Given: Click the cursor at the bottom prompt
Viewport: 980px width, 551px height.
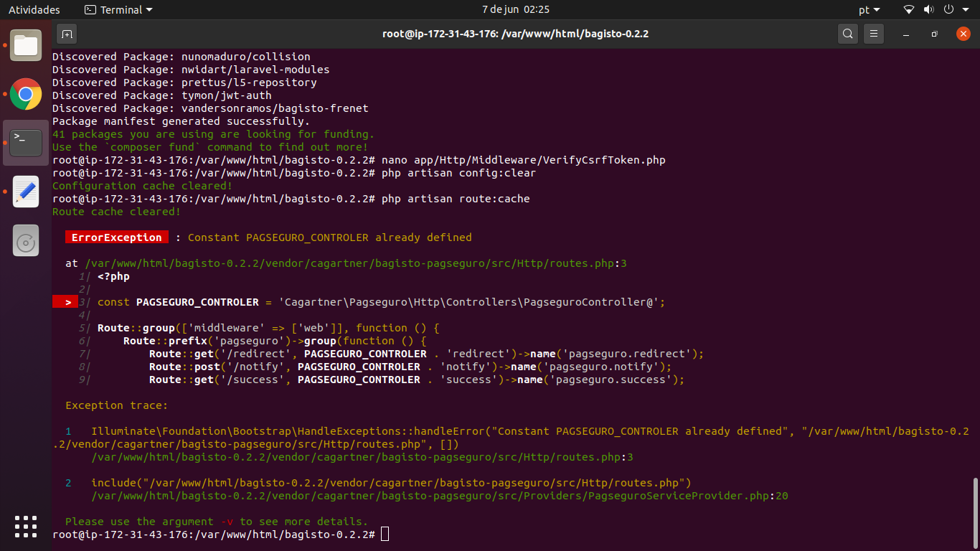Looking at the screenshot, I should point(385,534).
